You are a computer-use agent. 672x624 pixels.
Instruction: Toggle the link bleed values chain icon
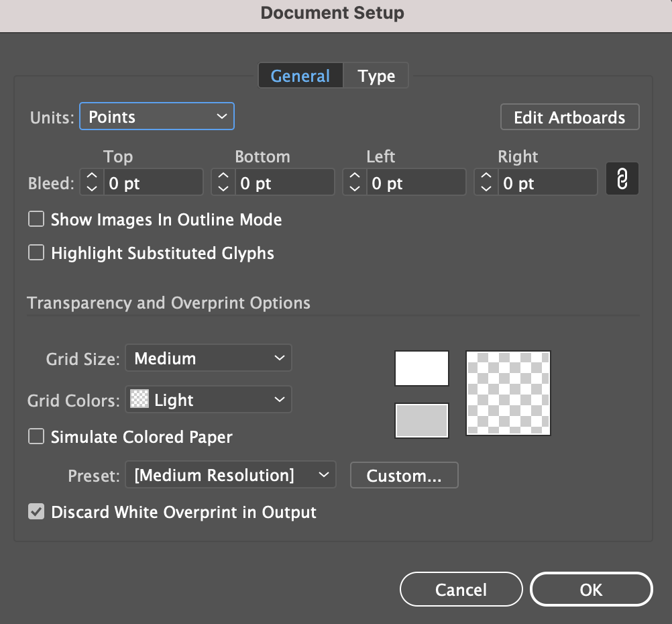(622, 179)
